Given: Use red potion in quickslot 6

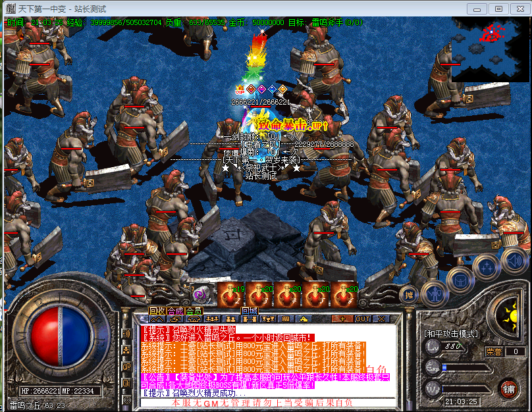Looking at the screenshot, I should pos(344,294).
